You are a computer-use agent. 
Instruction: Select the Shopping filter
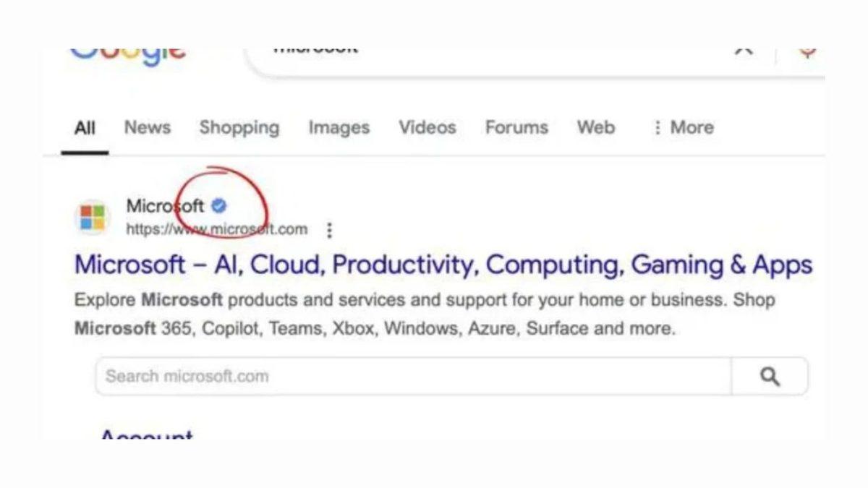[x=239, y=127]
